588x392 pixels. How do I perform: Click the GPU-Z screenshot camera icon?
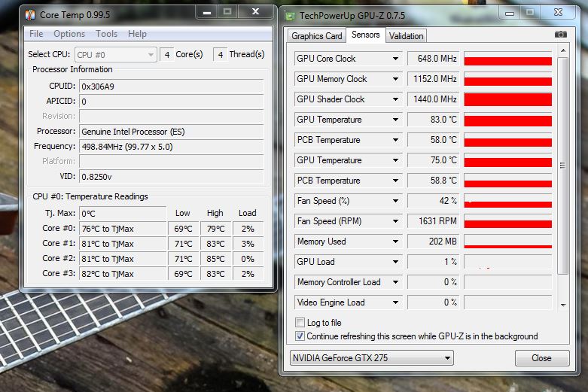pyautogui.click(x=561, y=35)
